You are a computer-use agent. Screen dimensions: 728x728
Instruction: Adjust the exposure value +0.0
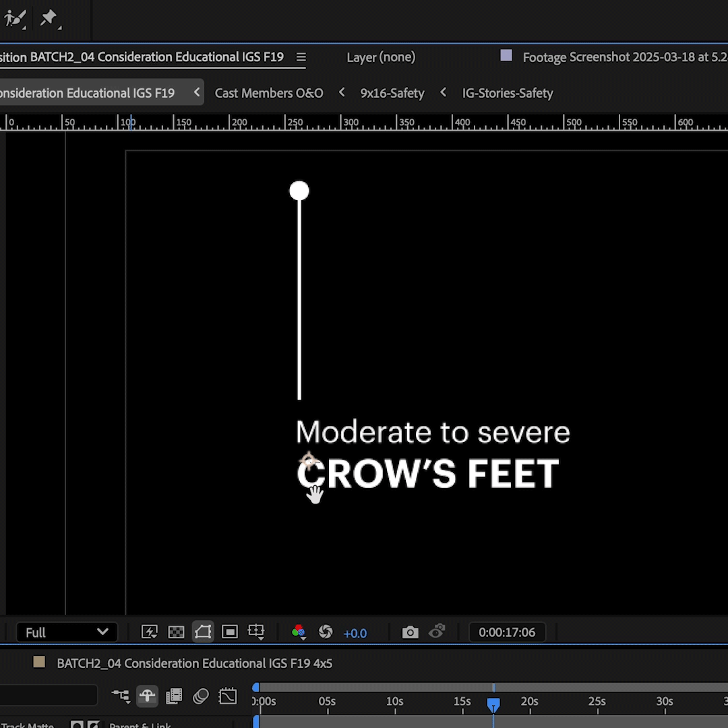[355, 633]
